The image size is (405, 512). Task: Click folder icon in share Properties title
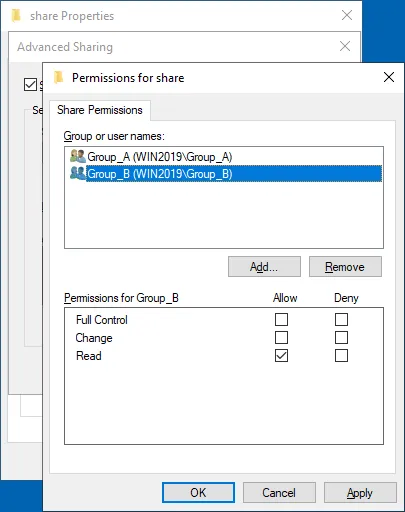tap(16, 16)
